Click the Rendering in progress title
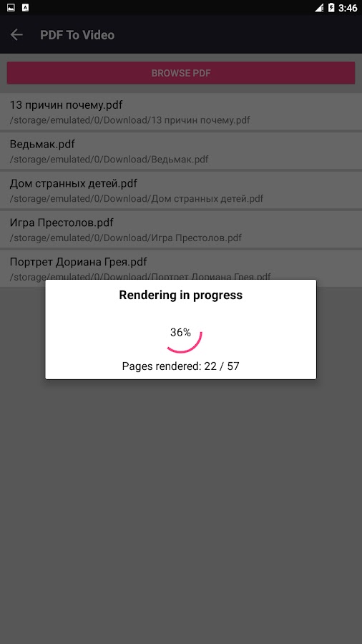The width and height of the screenshot is (362, 644). coord(180,295)
